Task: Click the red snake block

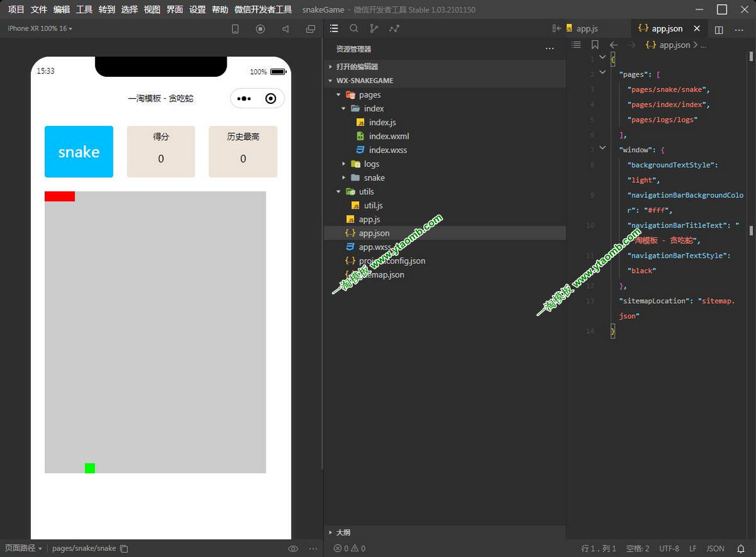Action: tap(60, 197)
